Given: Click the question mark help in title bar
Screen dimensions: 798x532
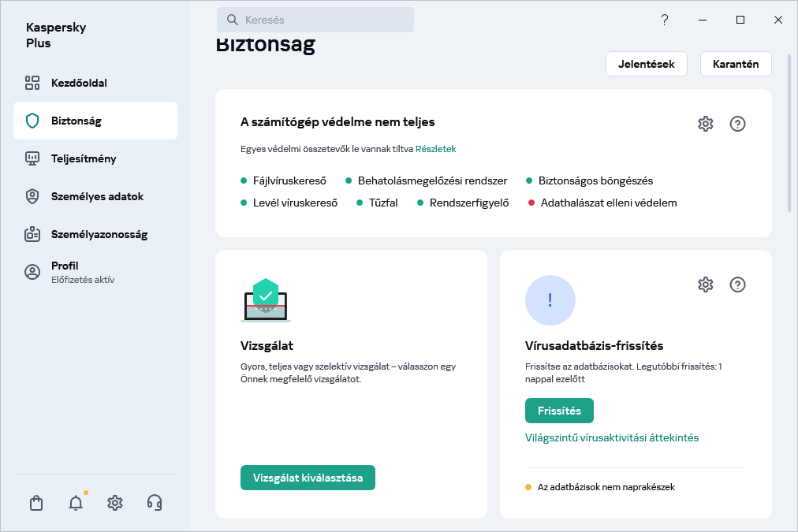Looking at the screenshot, I should click(665, 20).
